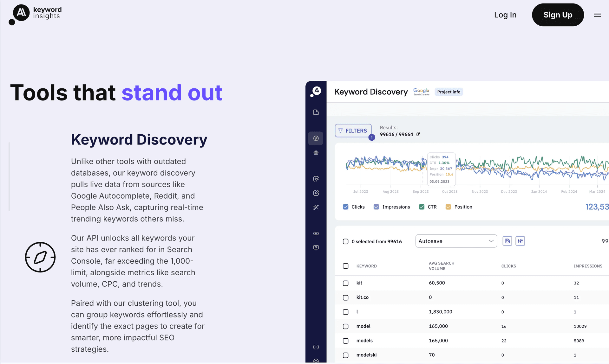Click the Google Search Console logo
This screenshot has height=364, width=609.
pyautogui.click(x=421, y=92)
